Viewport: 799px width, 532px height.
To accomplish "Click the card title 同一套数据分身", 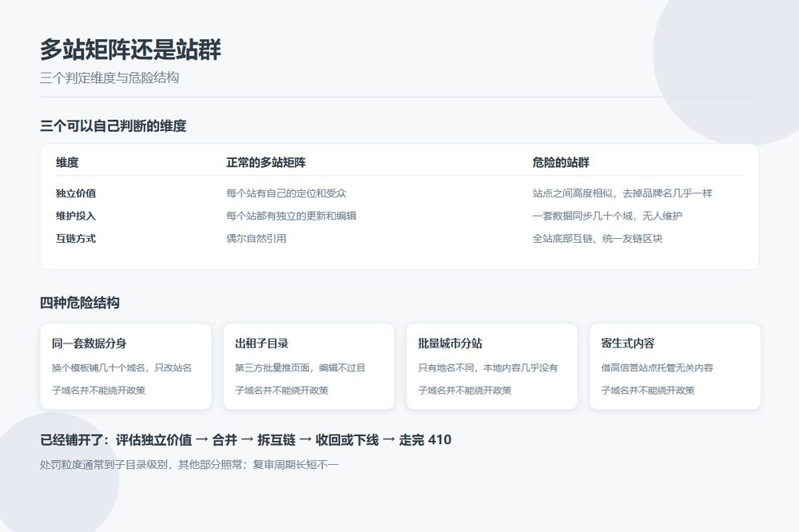I will [89, 343].
